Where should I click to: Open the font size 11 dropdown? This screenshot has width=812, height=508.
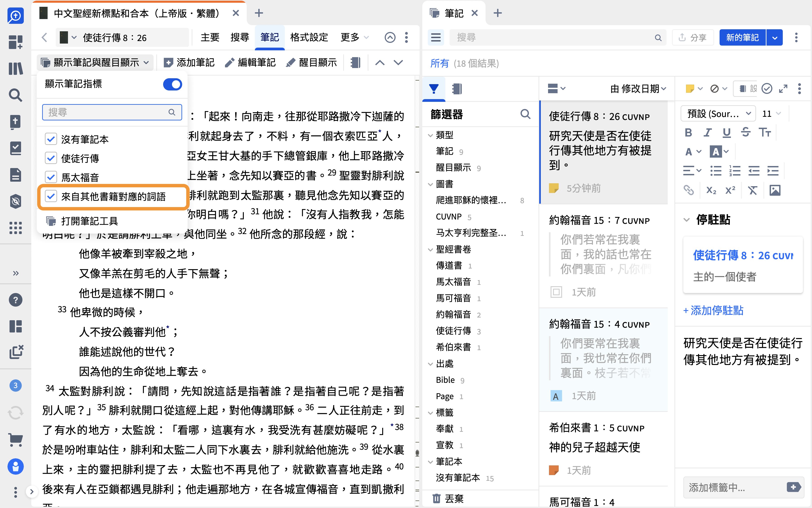coord(771,114)
